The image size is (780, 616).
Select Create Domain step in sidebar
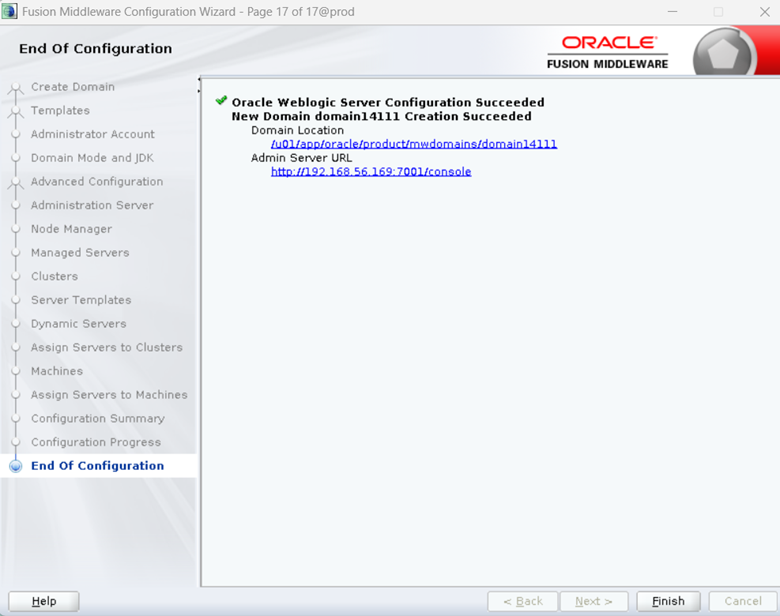click(x=73, y=87)
